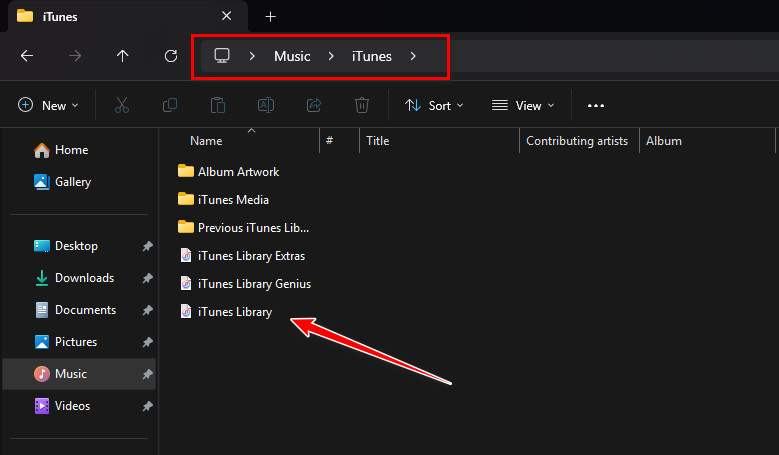This screenshot has height=455, width=779.
Task: Open the New item dropdown
Action: [x=46, y=105]
